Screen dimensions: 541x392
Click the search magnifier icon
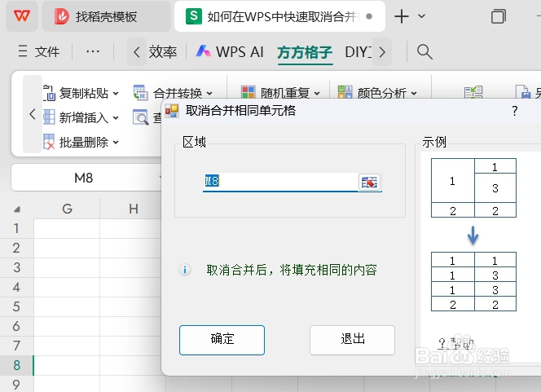coord(424,52)
